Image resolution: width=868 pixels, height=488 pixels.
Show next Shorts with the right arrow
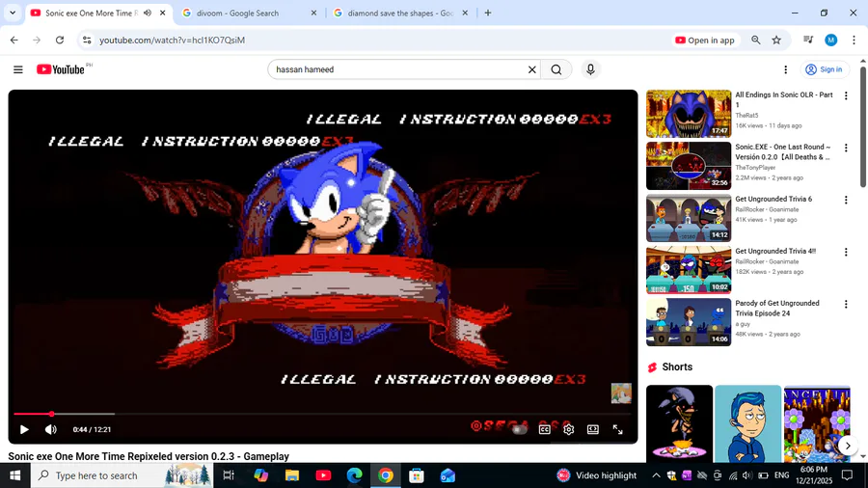[x=848, y=446]
